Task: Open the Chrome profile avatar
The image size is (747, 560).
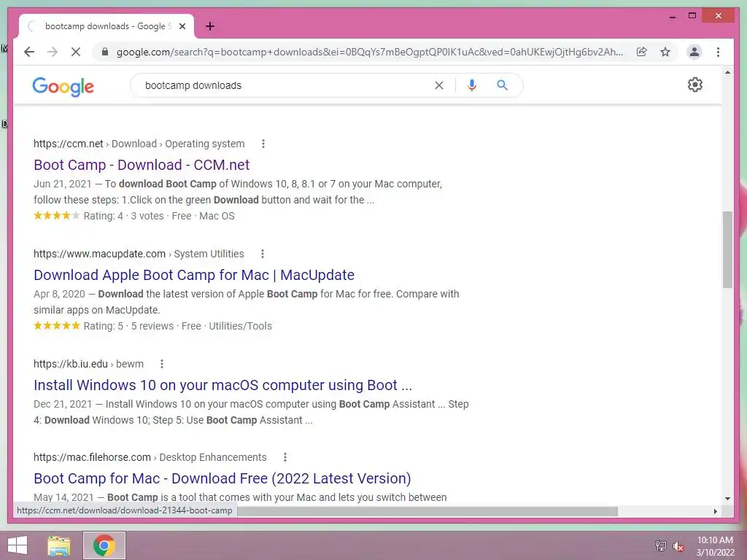Action: [694, 52]
